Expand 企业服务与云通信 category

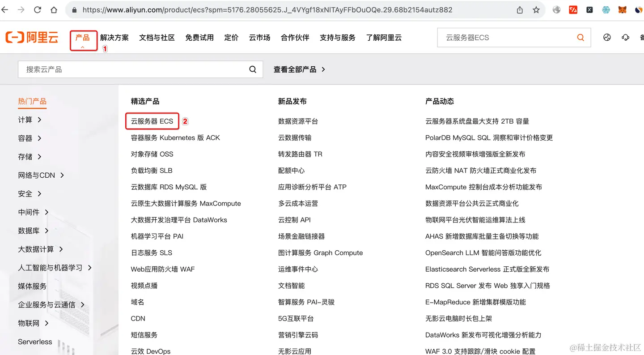click(x=51, y=304)
